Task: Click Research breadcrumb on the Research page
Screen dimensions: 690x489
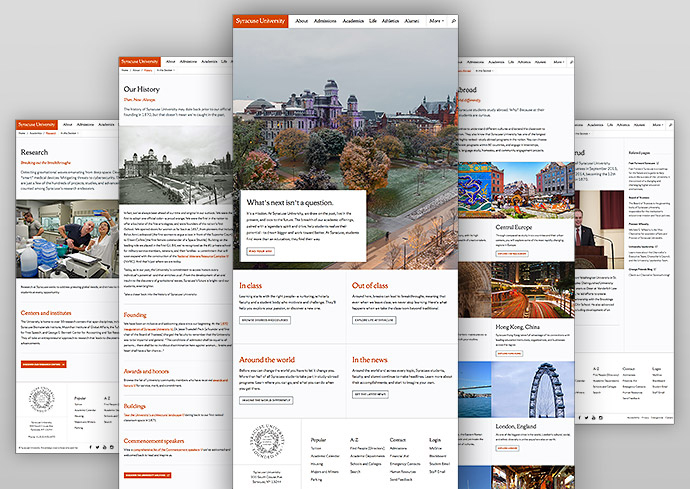Action: tap(51, 133)
